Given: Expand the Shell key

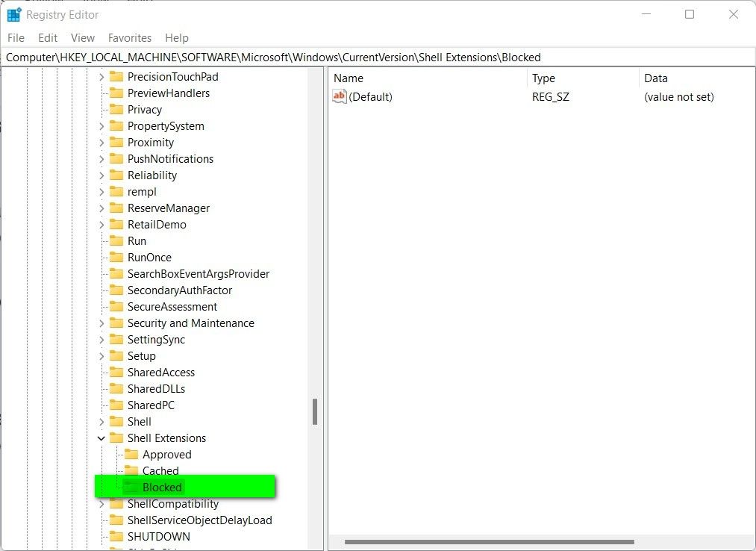Looking at the screenshot, I should click(x=101, y=422).
